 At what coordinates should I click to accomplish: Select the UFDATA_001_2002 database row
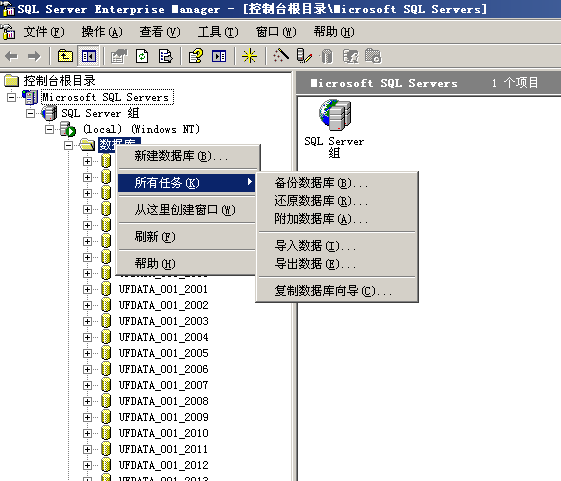(164, 305)
